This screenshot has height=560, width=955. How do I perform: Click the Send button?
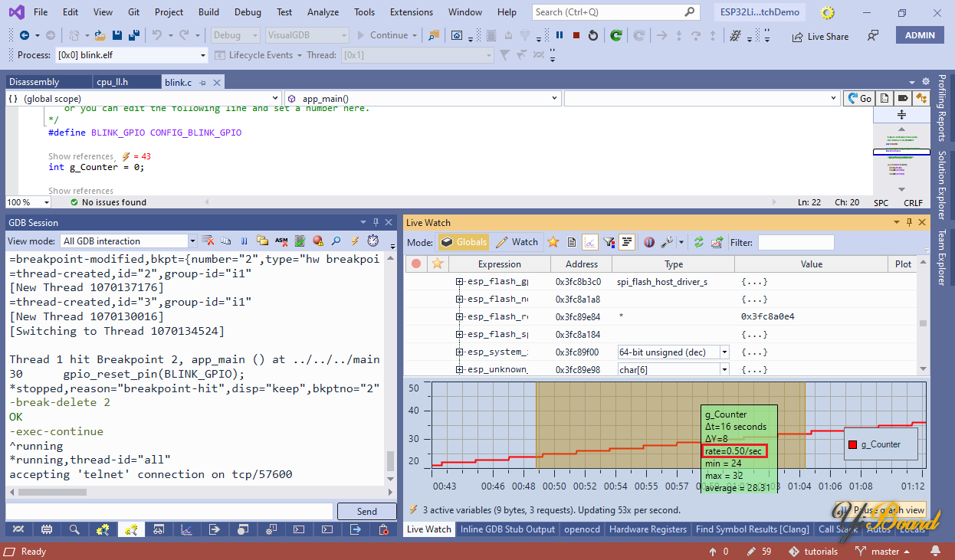366,512
